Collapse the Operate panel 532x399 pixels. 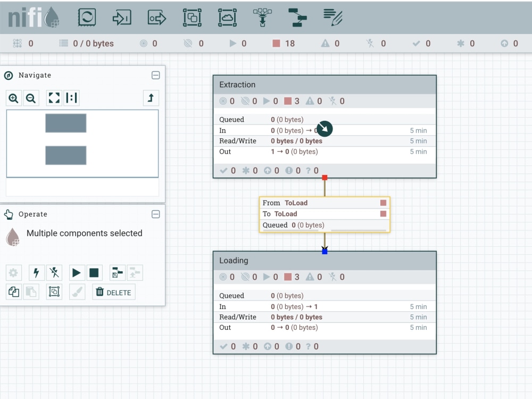click(x=155, y=214)
